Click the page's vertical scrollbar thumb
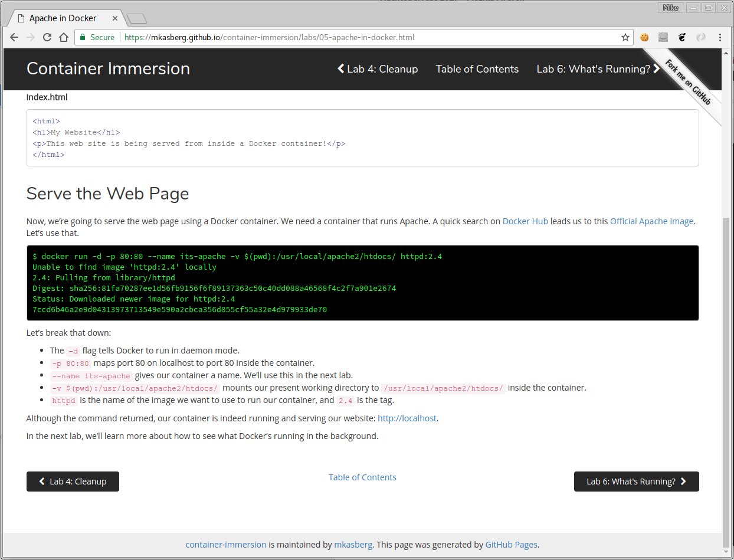 (x=726, y=382)
